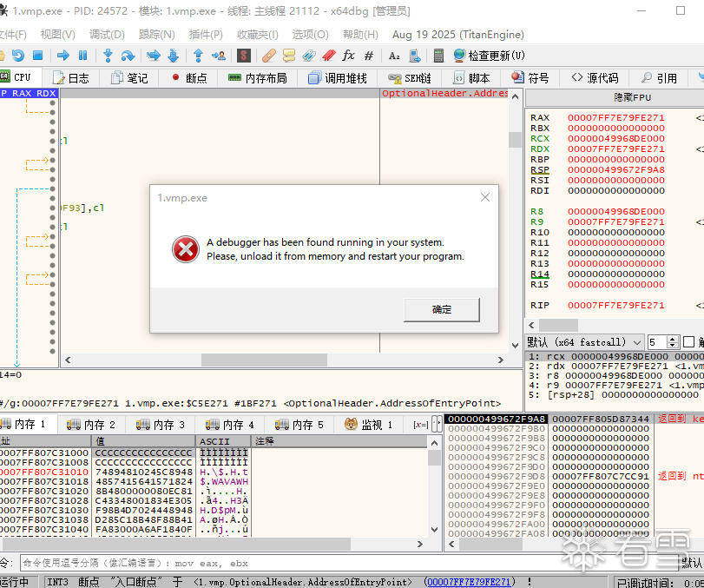The image size is (704, 588).
Task: Click the Restart debugging toolbar icon
Action: (x=18, y=56)
